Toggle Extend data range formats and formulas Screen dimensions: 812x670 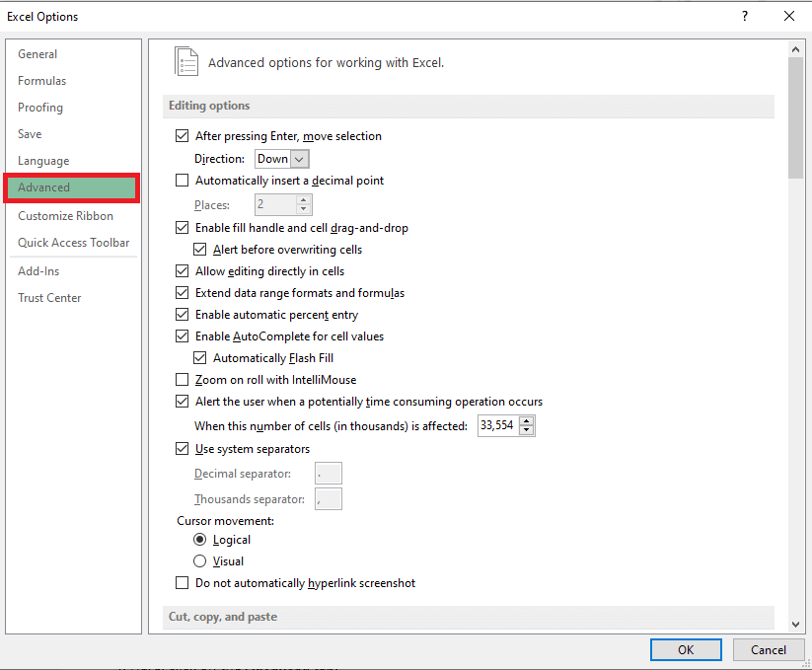pyautogui.click(x=182, y=293)
